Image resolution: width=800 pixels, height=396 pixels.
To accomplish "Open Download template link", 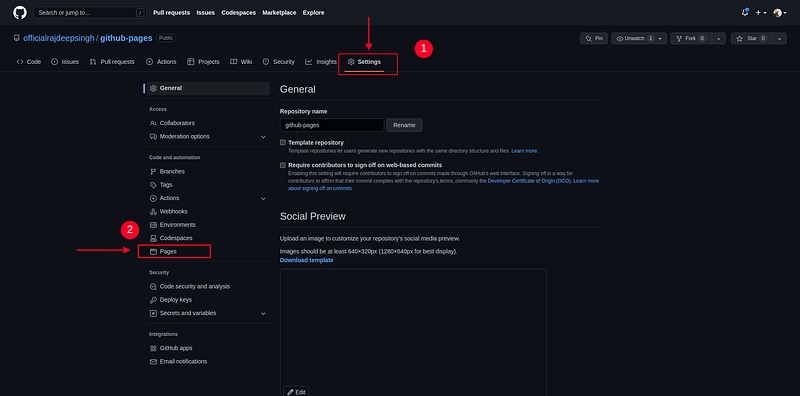I will [x=307, y=260].
